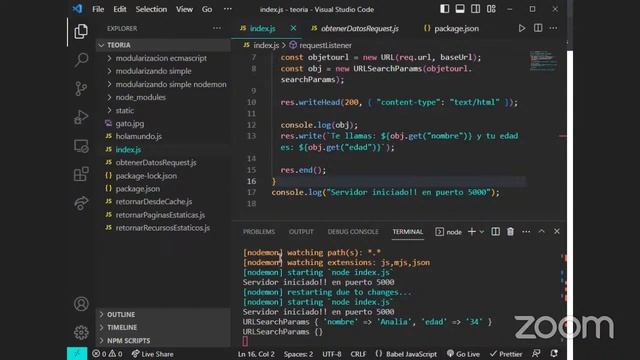This screenshot has width=640, height=360.
Task: Open terminal panel more actions ellipsis
Action: point(526,231)
